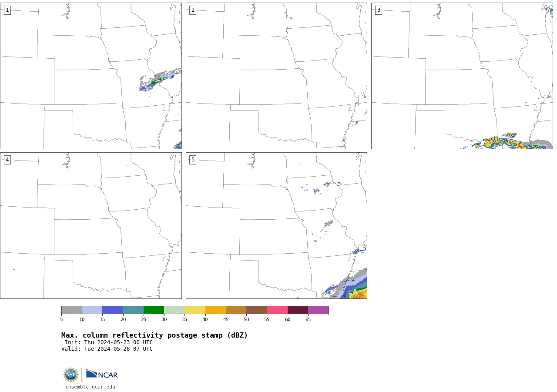The width and height of the screenshot is (557, 392).
Task: Click the panel number 1 label
Action: coord(7,10)
